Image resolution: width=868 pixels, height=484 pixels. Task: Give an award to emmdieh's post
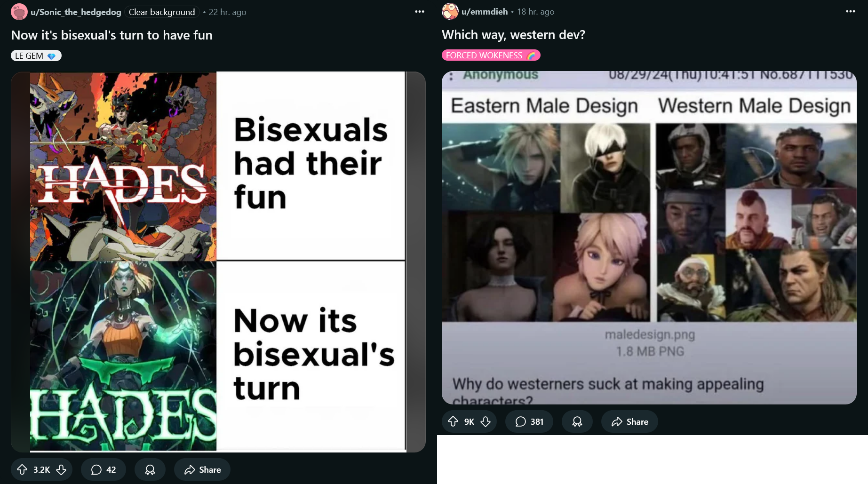(577, 421)
